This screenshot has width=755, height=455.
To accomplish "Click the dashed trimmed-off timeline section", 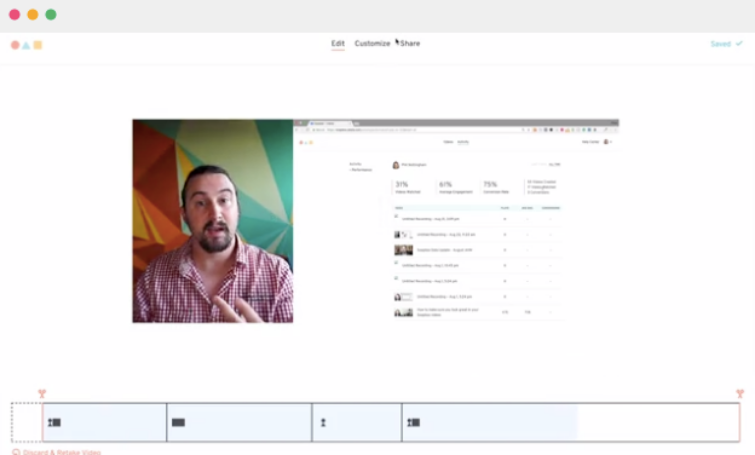I will point(26,422).
